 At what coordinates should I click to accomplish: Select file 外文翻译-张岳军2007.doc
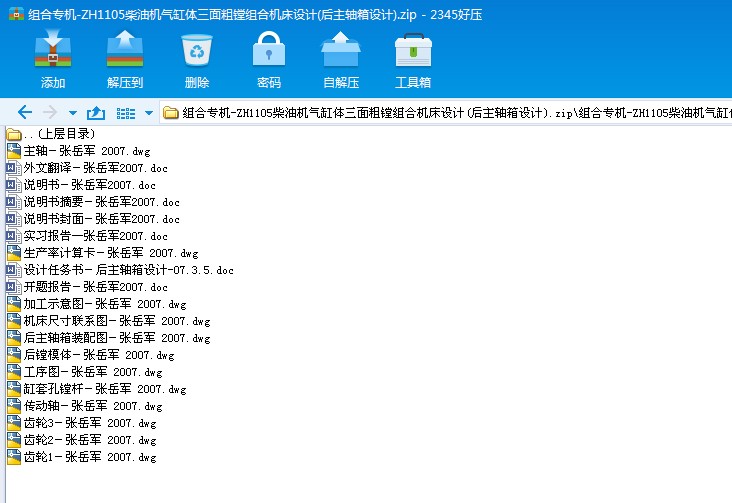pos(87,168)
